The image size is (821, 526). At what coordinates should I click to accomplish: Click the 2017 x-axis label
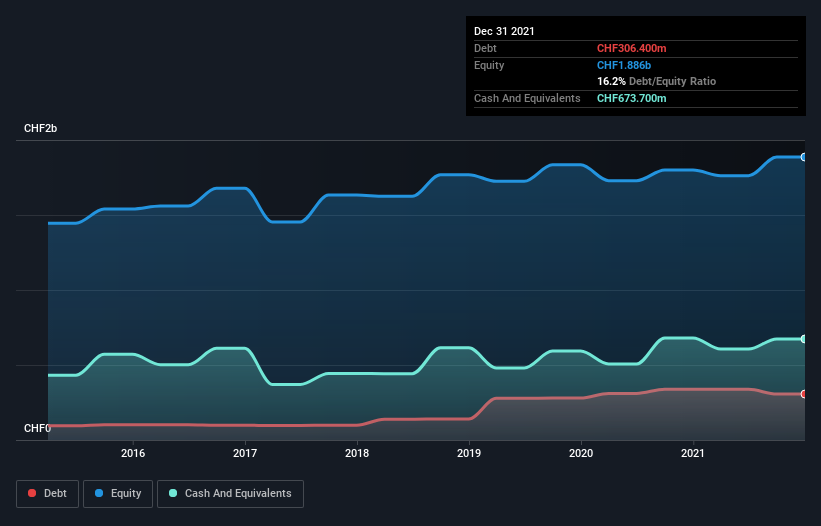coord(245,453)
